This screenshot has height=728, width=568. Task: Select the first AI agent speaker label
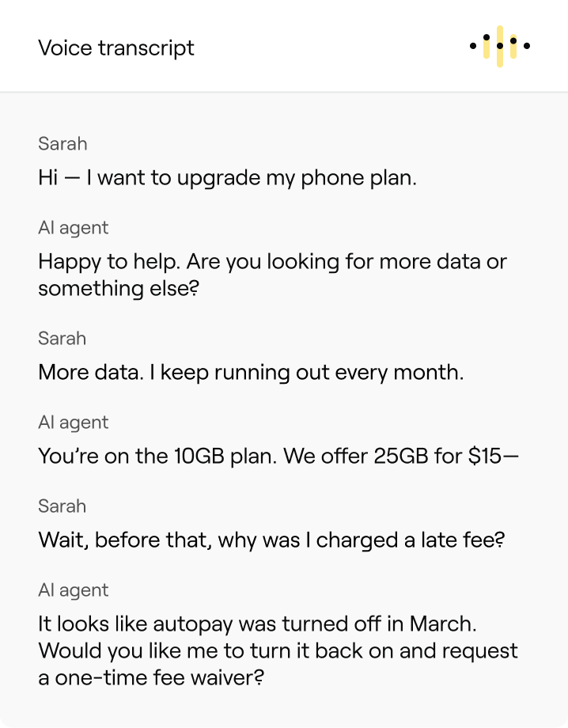coord(74,228)
